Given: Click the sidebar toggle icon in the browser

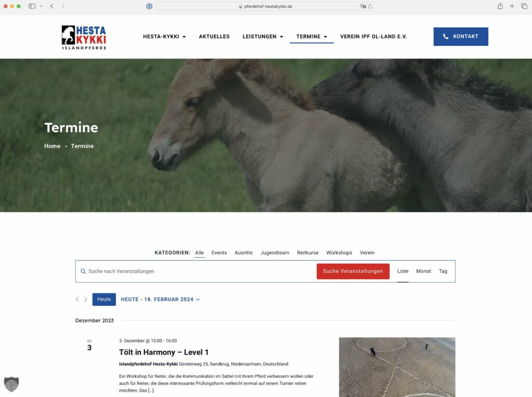Looking at the screenshot, I should click(31, 6).
